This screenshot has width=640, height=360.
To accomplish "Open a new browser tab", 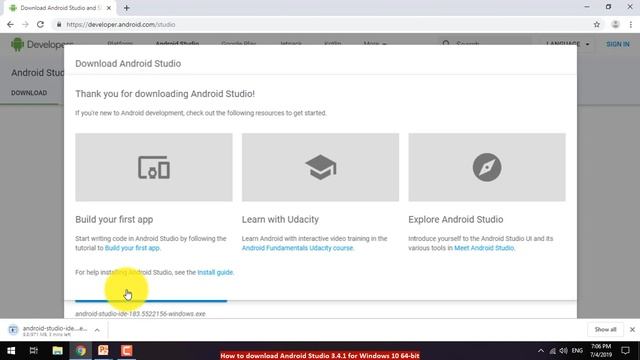I will [127, 8].
